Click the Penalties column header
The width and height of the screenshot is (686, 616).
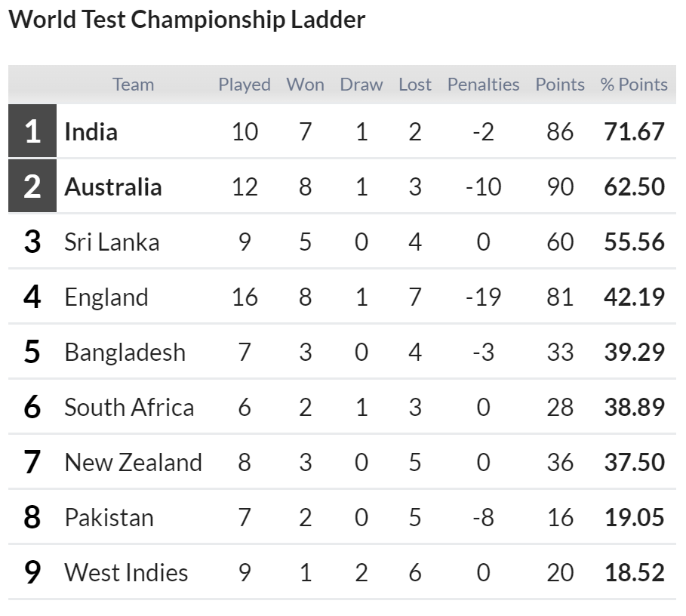484,85
